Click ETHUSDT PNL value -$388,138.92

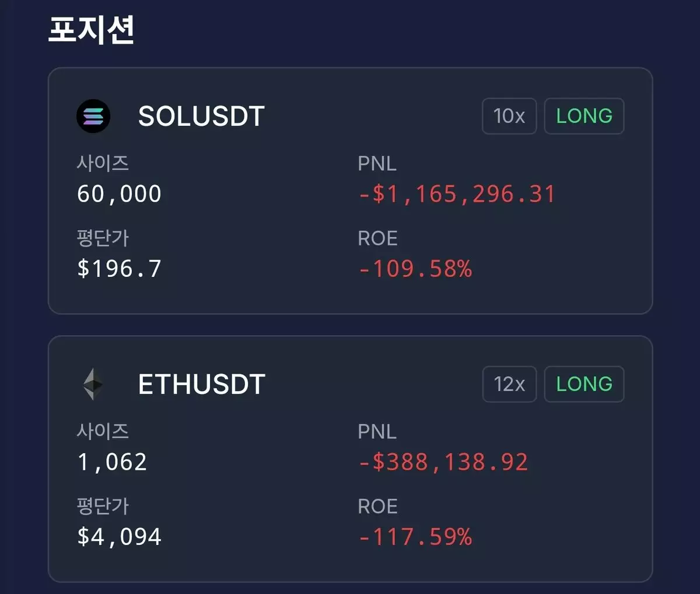click(x=443, y=462)
